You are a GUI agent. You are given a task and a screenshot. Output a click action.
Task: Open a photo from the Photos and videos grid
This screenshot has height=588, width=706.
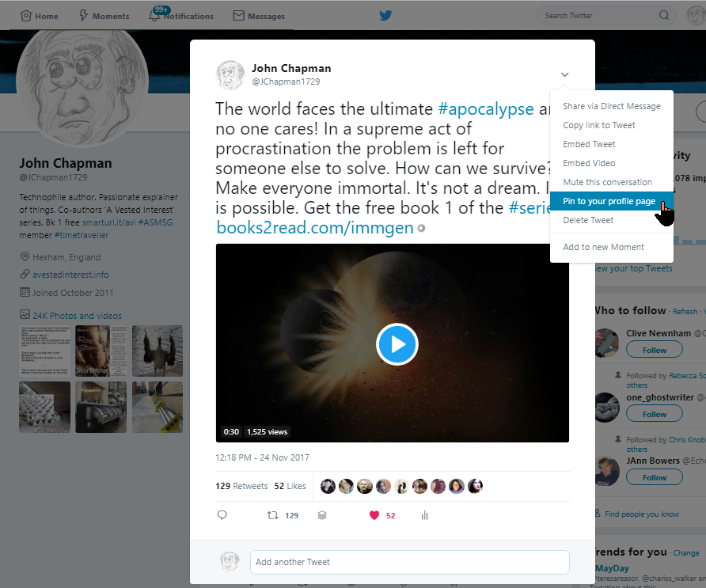tap(45, 351)
